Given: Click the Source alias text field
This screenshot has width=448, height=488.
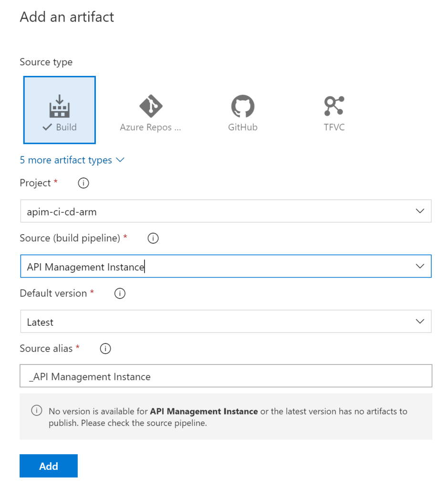Looking at the screenshot, I should (x=226, y=376).
